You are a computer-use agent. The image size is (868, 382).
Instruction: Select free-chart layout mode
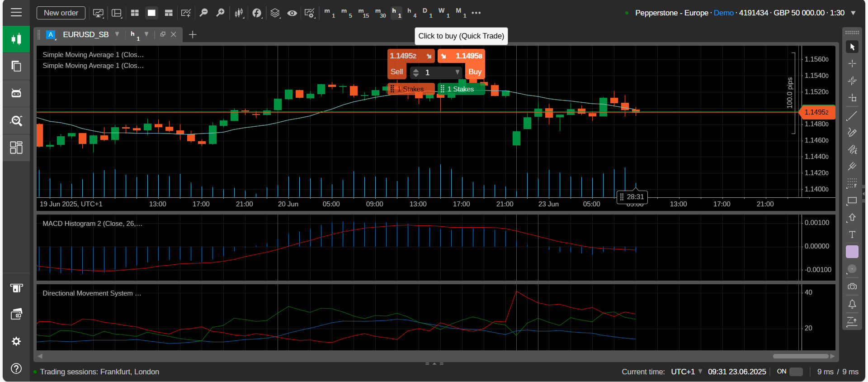(169, 13)
